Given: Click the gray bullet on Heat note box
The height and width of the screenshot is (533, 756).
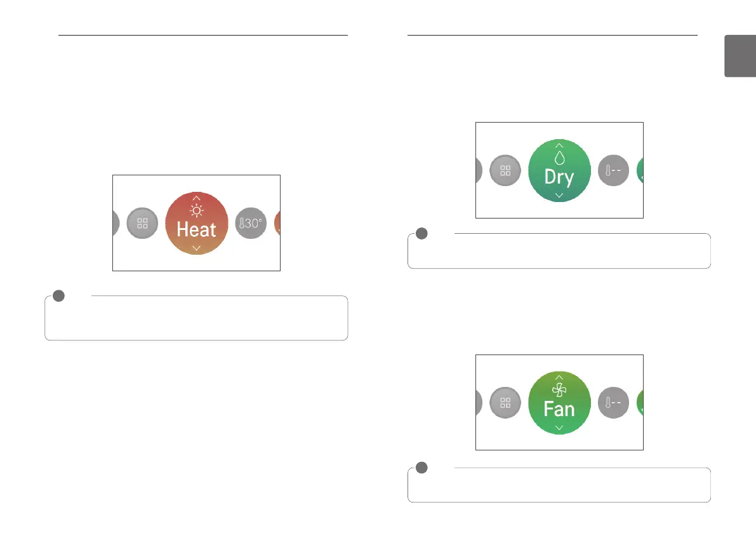Looking at the screenshot, I should click(x=59, y=295).
